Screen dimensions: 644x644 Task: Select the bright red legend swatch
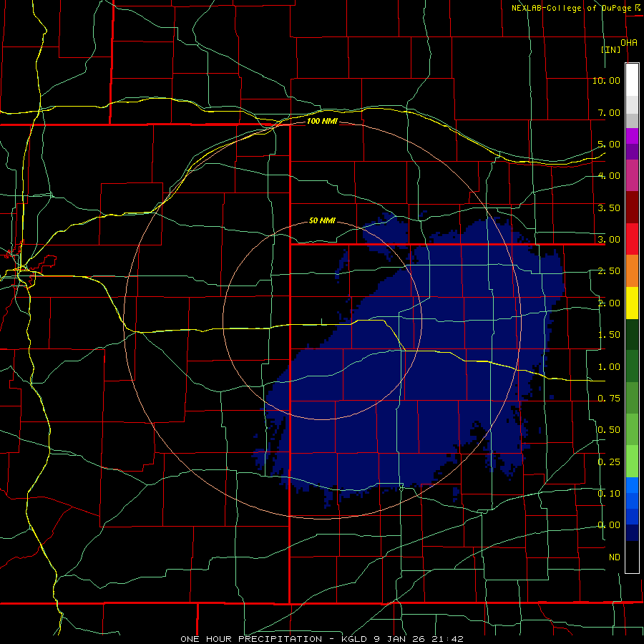pos(632,239)
